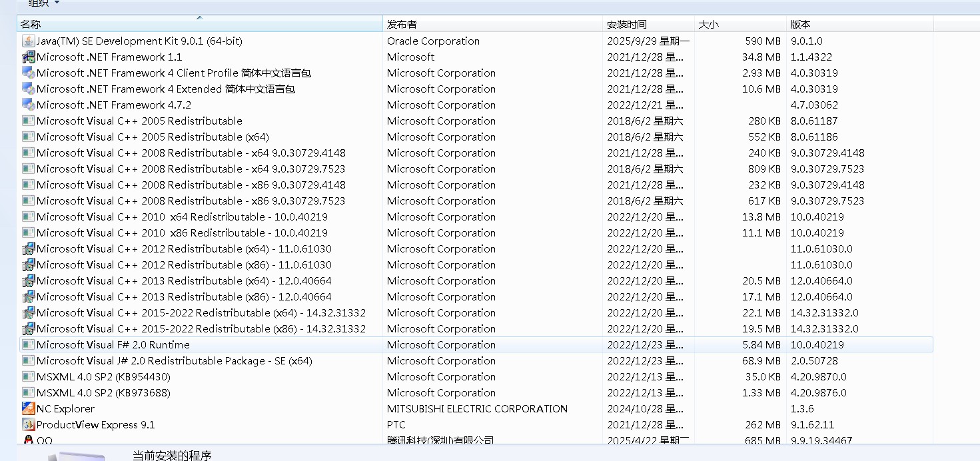Select Microsoft Visual J# 2.0 Redistributable Package row
980x461 pixels.
pos(174,361)
